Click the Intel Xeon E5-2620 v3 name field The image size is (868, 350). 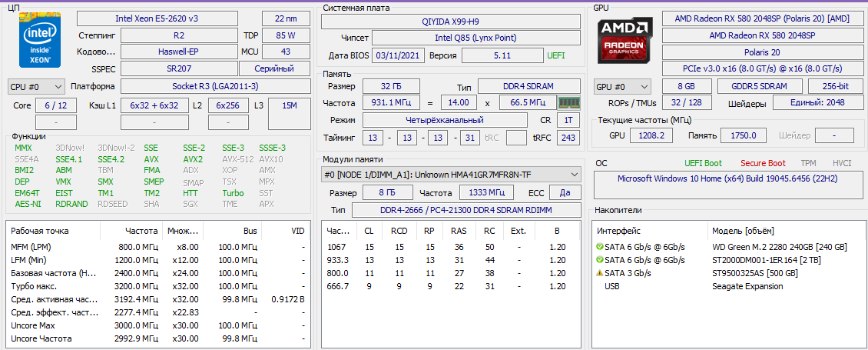click(x=166, y=18)
